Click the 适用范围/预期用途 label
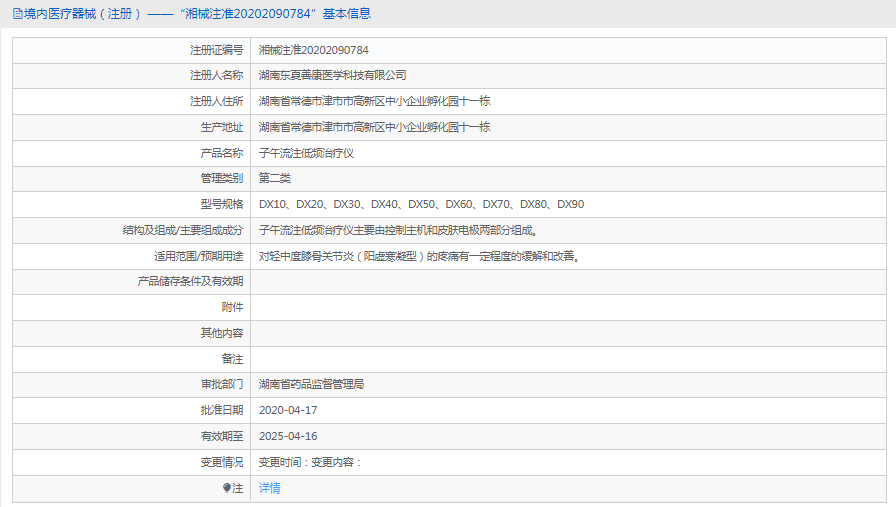 click(x=198, y=256)
